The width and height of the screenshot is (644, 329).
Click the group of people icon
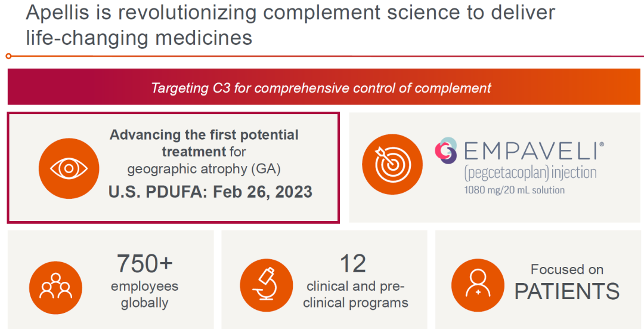(x=56, y=287)
